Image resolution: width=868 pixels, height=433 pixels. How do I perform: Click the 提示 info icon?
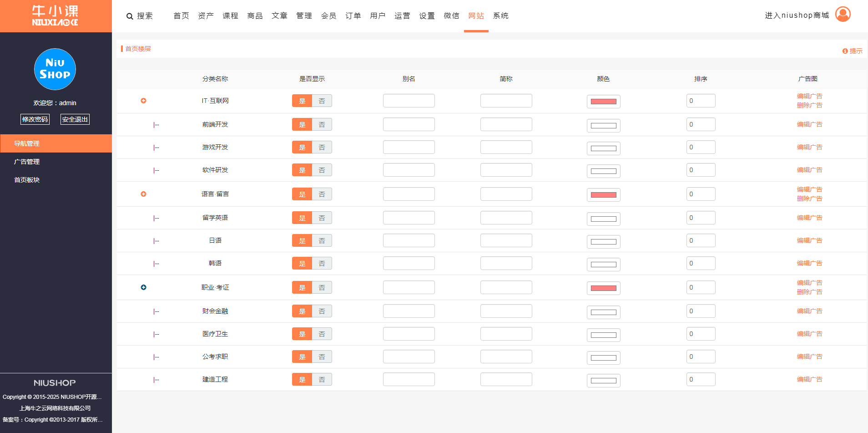(845, 51)
